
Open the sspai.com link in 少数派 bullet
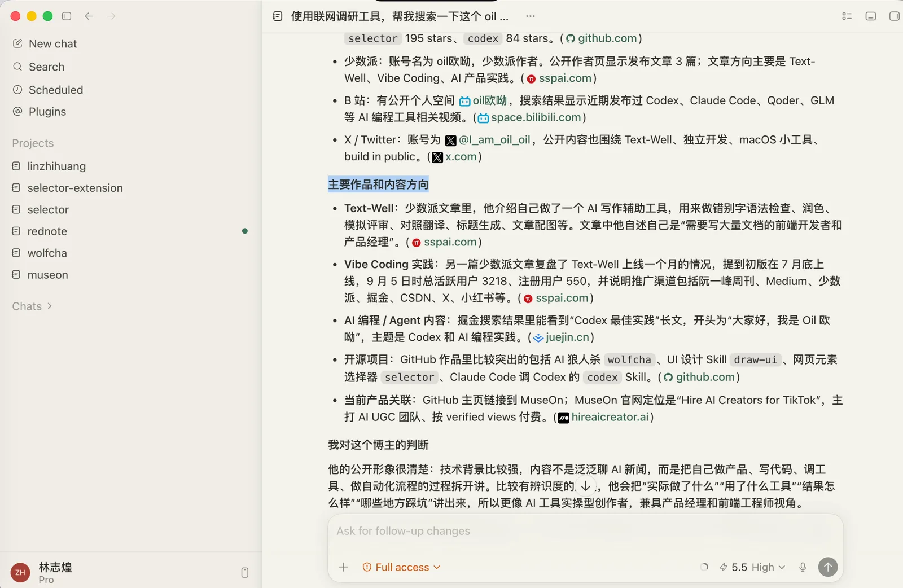559,78
